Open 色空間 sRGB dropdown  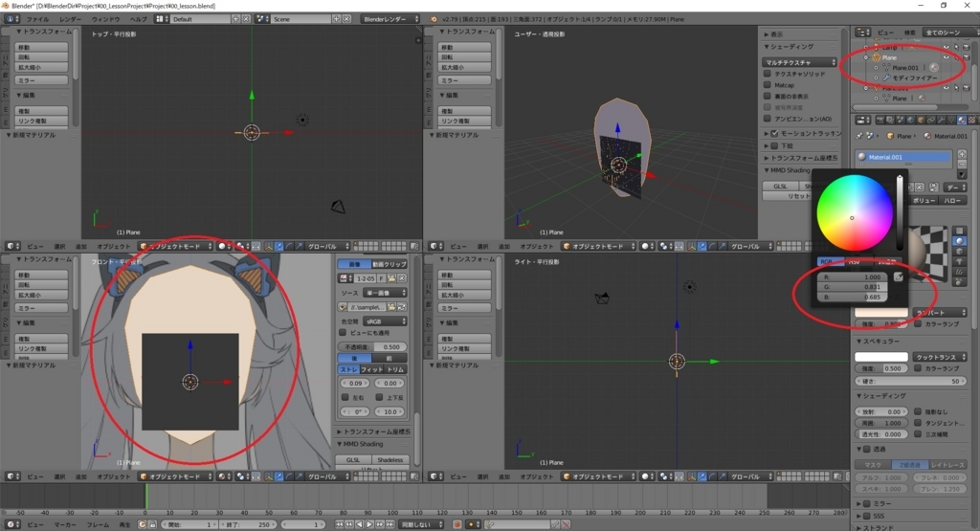(385, 321)
